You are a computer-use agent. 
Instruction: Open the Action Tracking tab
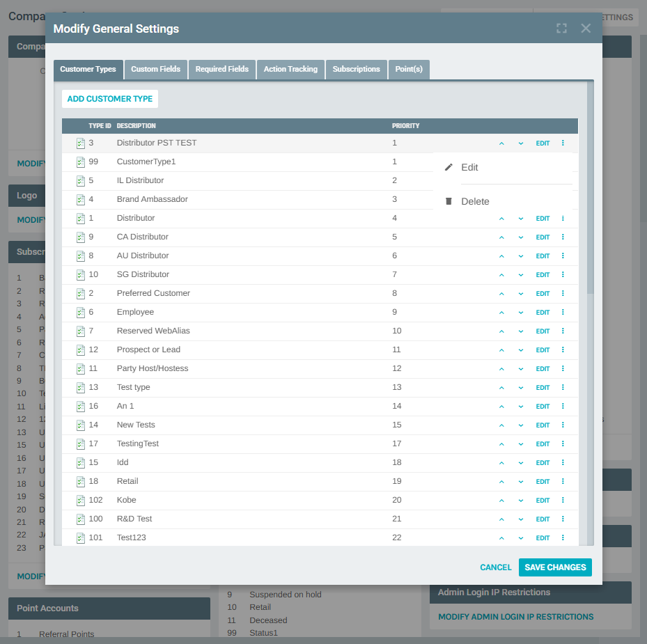(x=290, y=70)
